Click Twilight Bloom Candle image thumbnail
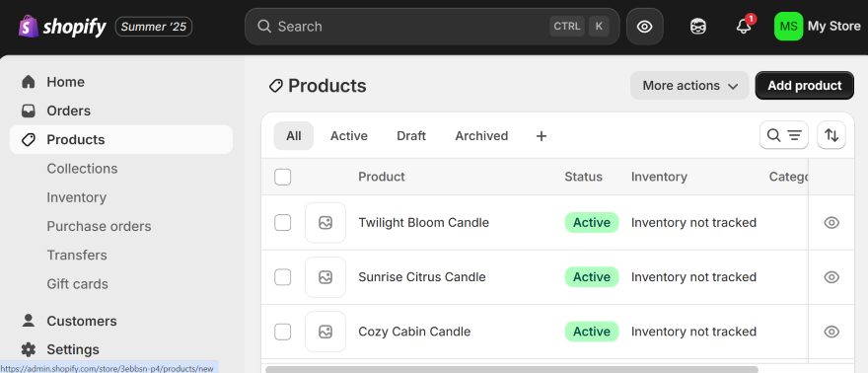 pyautogui.click(x=325, y=222)
